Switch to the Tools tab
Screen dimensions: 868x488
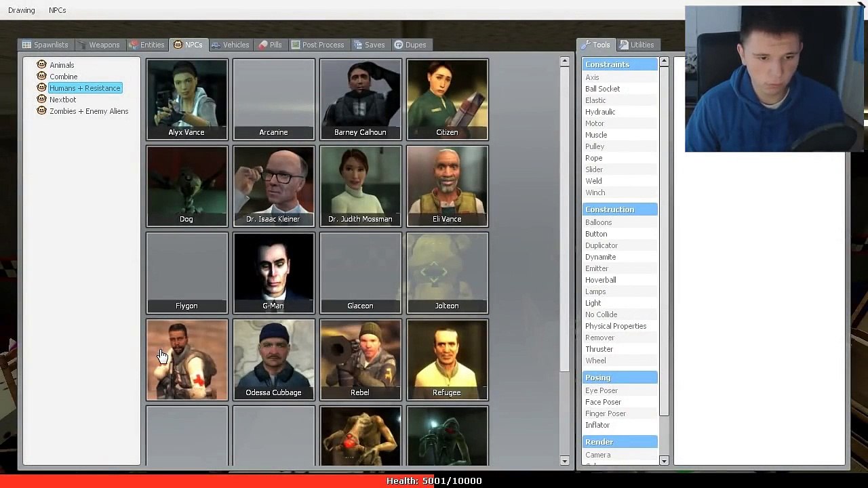(x=595, y=45)
